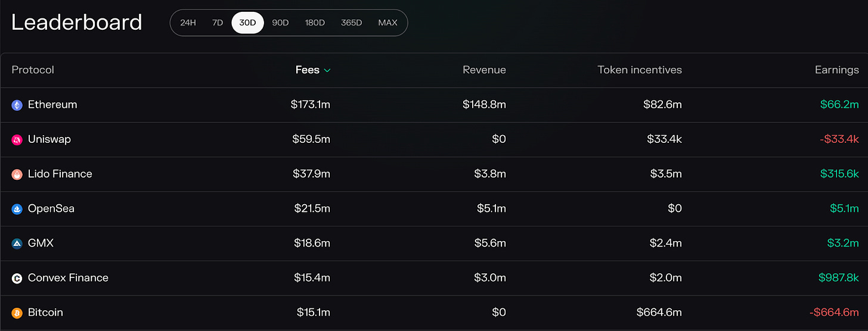The image size is (868, 331).
Task: Click Lido Finance fees $37.9m
Action: tap(312, 174)
